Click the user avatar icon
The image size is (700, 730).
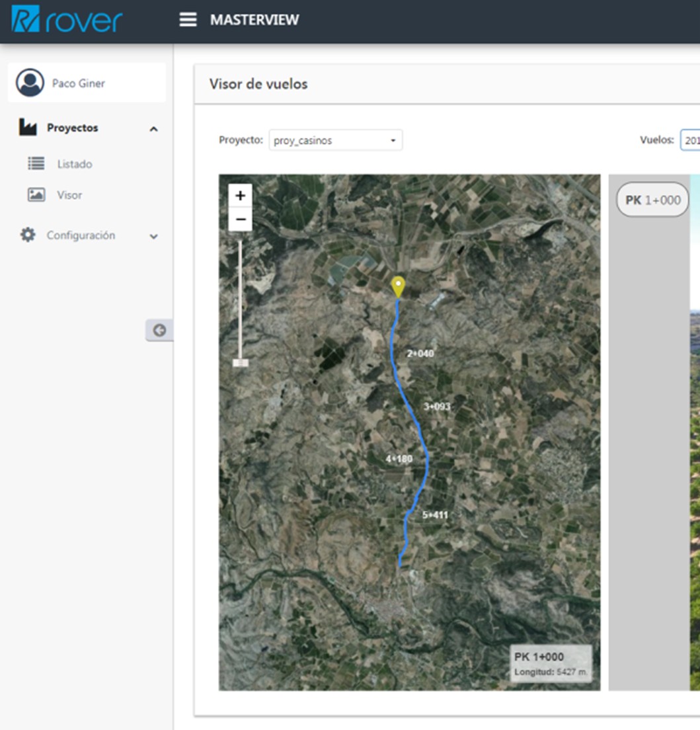(30, 83)
